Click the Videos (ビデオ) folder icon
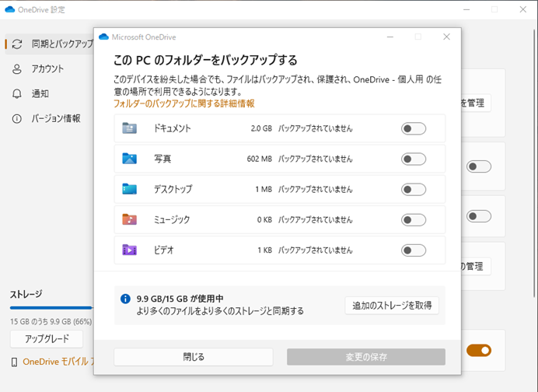 [129, 250]
